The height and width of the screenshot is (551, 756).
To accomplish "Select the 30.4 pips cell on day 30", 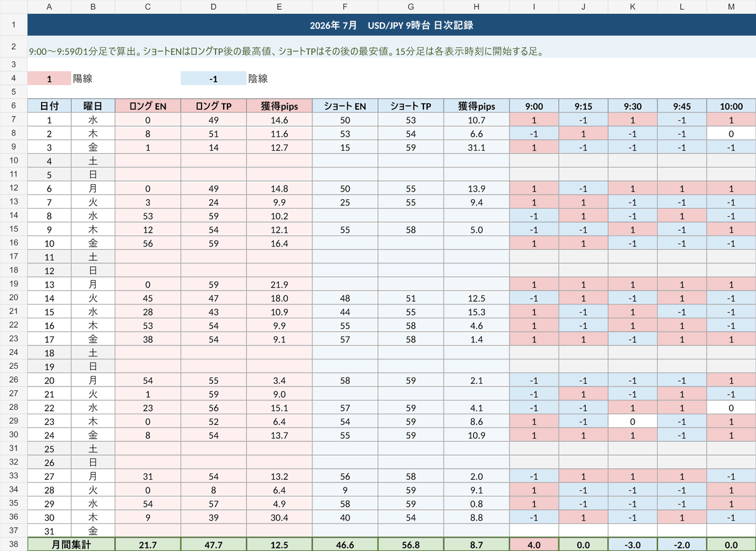I will (279, 516).
